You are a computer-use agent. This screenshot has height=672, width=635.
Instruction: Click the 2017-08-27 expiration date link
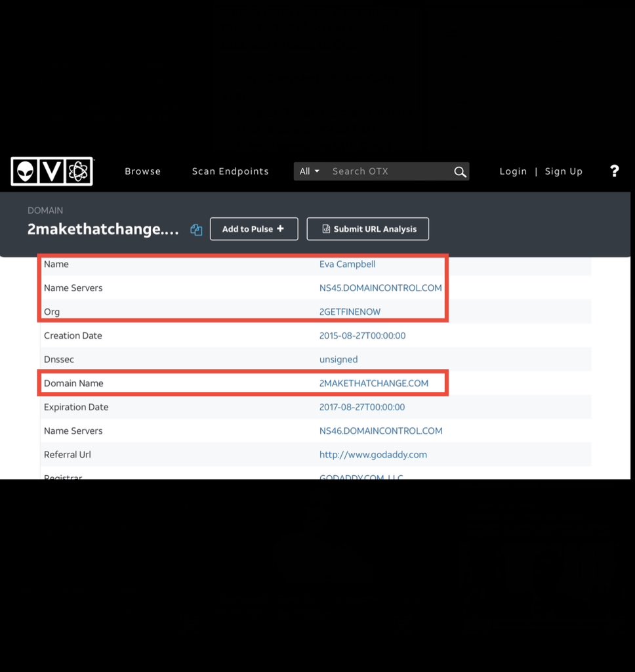coord(361,408)
